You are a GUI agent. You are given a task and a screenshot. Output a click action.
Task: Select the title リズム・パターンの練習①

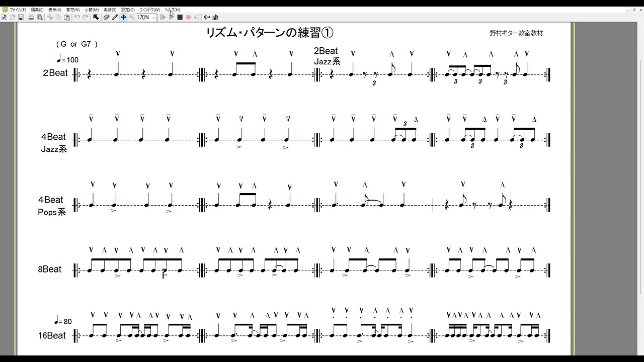point(270,33)
